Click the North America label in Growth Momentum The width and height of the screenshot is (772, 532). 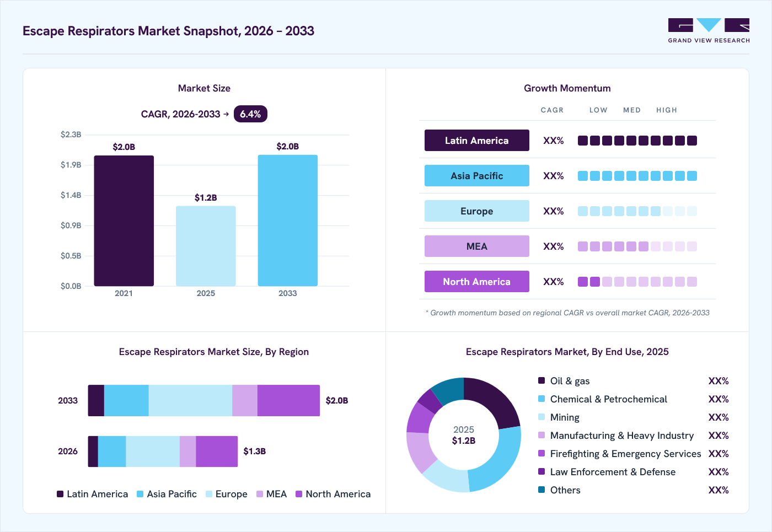[477, 282]
